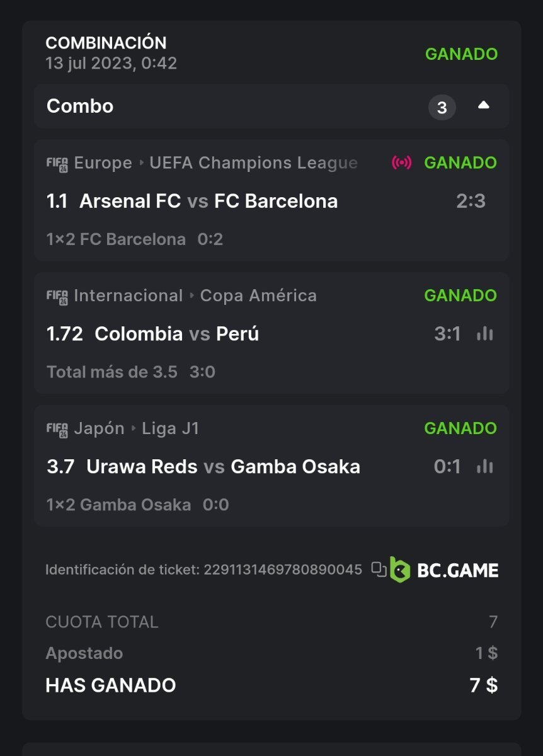Open Urawa Reds vs Gamba Osaka match
Screen dimensions: 543x756
click(x=223, y=467)
